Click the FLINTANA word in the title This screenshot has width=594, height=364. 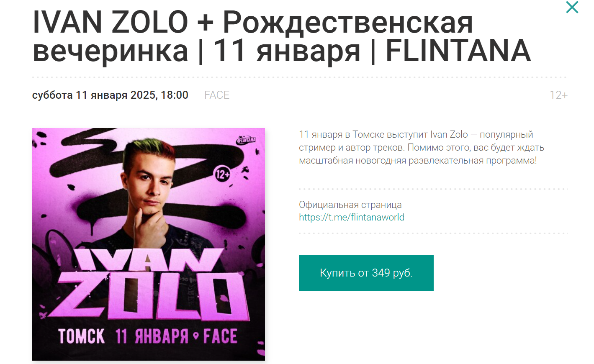(458, 51)
